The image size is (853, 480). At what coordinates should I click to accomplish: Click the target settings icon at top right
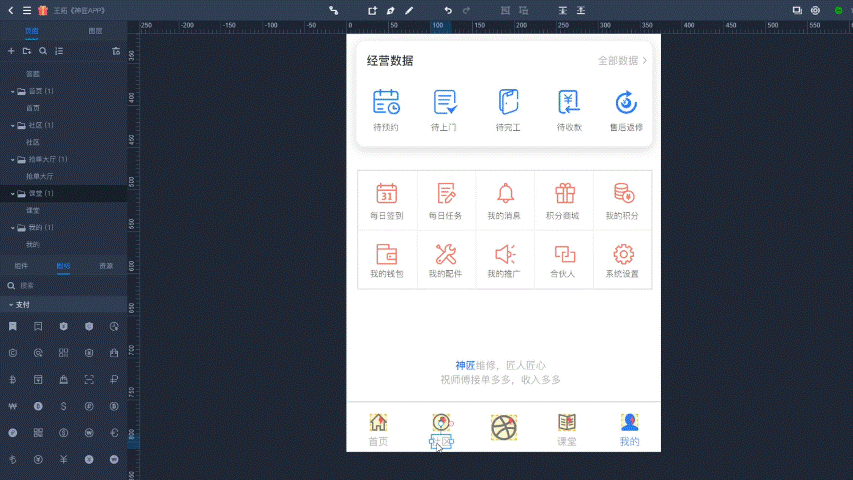pyautogui.click(x=815, y=10)
